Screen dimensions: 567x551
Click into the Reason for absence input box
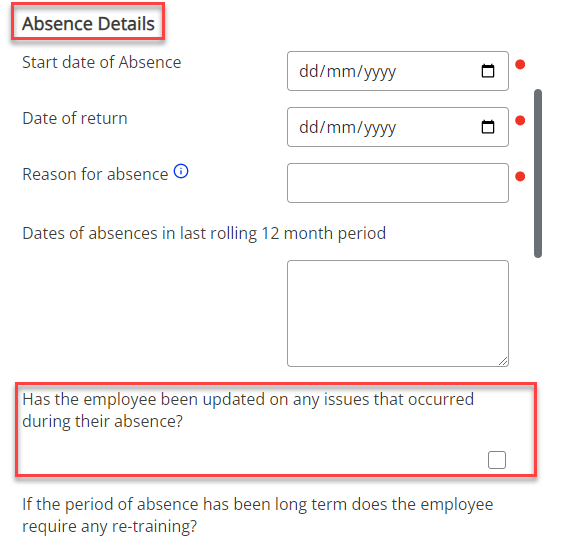coord(398,183)
